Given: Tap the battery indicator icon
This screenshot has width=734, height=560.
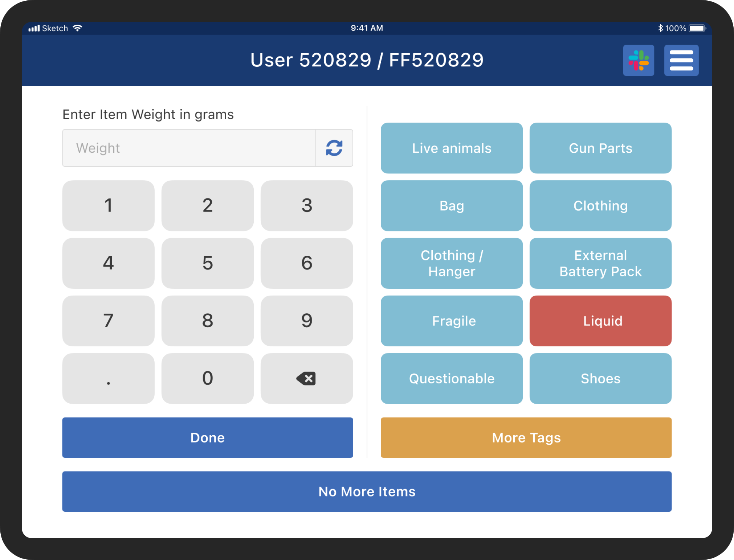Looking at the screenshot, I should (697, 28).
